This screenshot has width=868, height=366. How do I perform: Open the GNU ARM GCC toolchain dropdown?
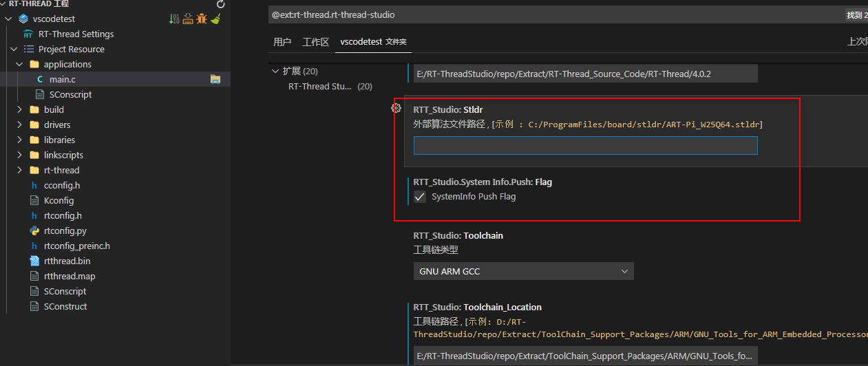523,272
